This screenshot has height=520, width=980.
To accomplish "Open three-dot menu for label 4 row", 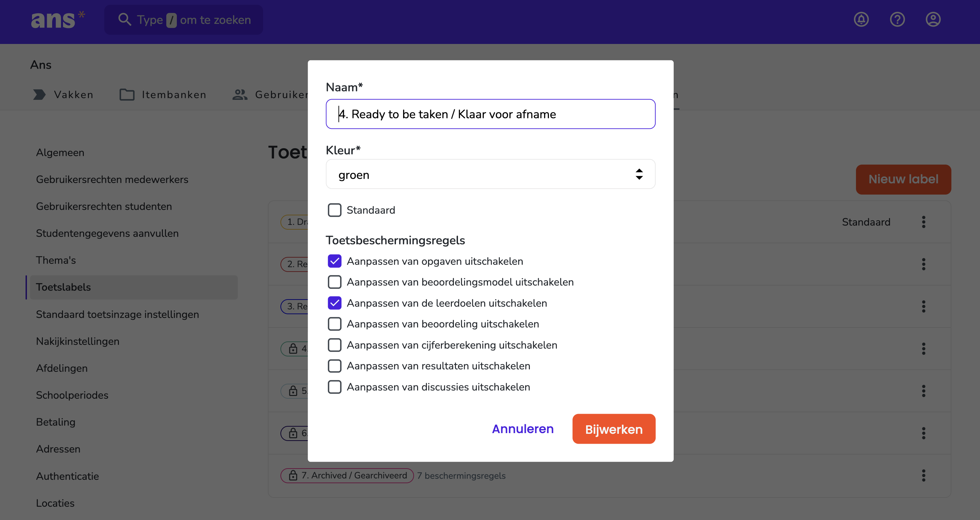I will [x=923, y=349].
